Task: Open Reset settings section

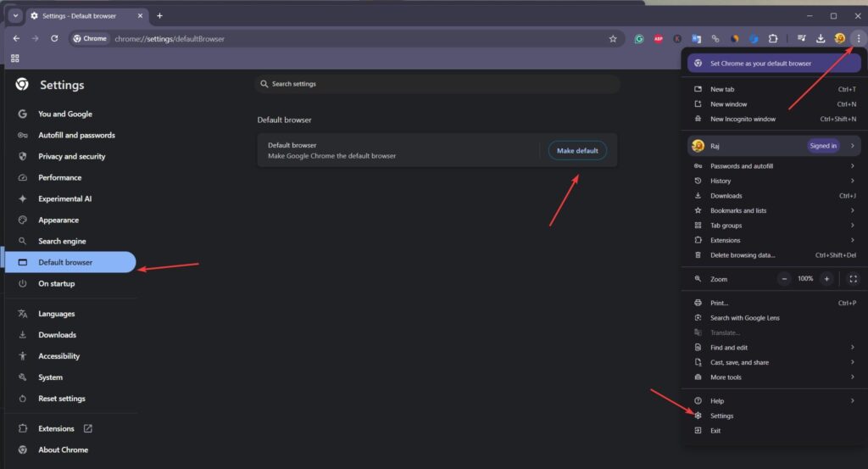Action: [x=61, y=399]
